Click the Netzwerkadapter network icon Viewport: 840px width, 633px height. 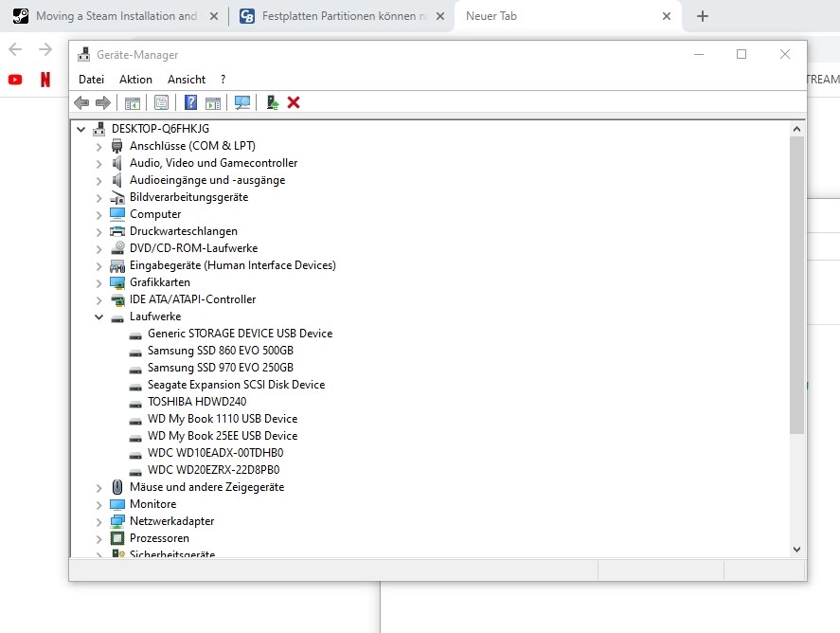tap(117, 521)
